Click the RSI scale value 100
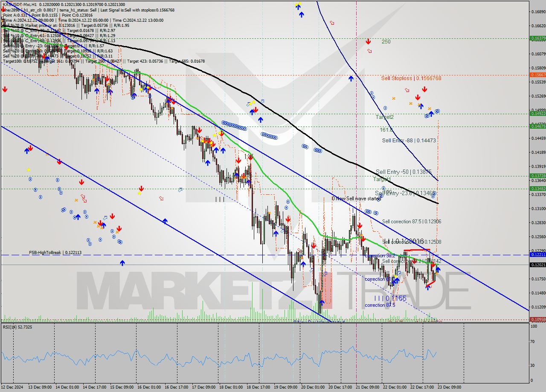This screenshot has width=546, height=392. point(533,326)
